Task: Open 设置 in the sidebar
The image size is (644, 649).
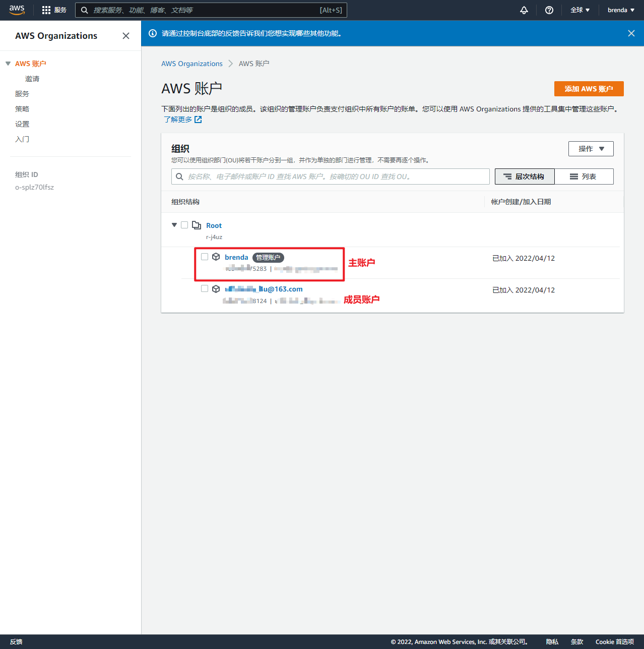Action: (x=22, y=124)
